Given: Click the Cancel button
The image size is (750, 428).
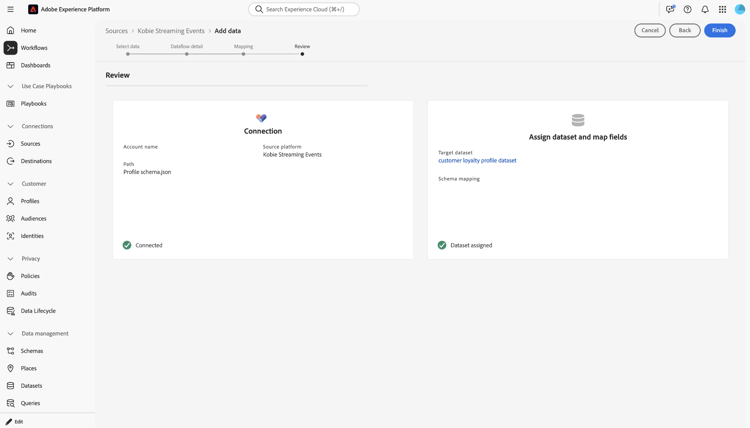Looking at the screenshot, I should (x=650, y=30).
